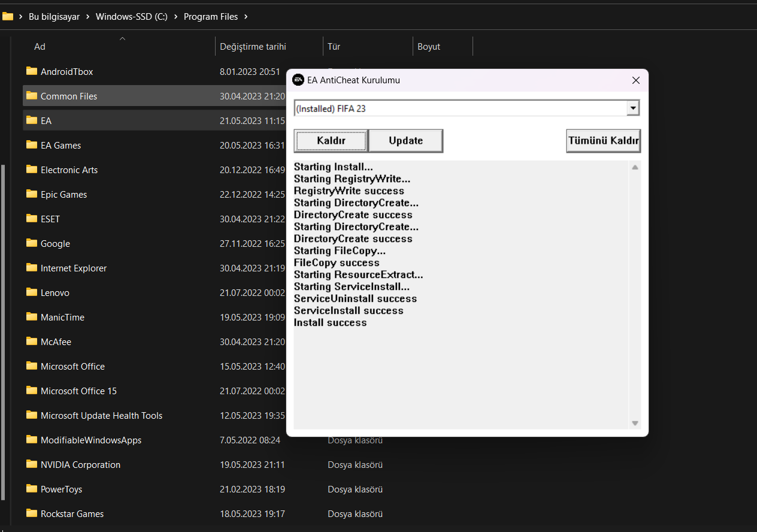
Task: Click the NVIDIA Corporation folder icon
Action: [x=32, y=464]
